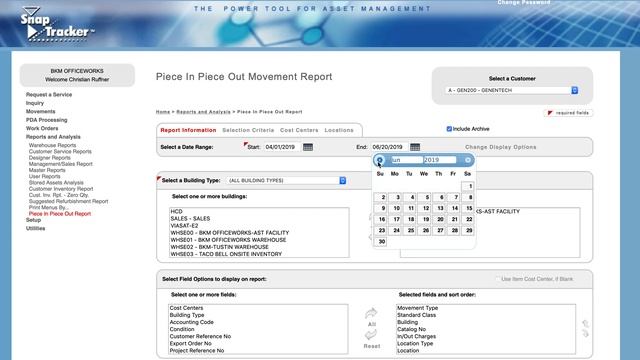Open the End date calendar picker icon

[x=415, y=147]
